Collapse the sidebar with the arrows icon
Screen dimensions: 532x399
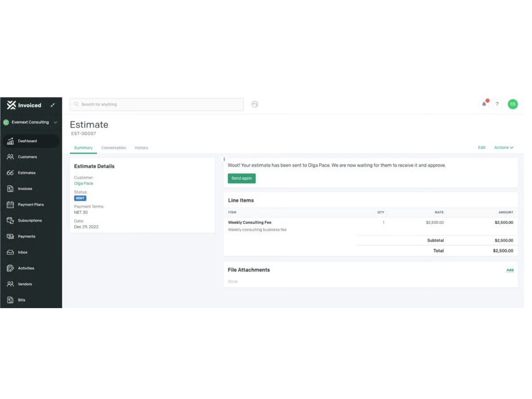pyautogui.click(x=53, y=105)
